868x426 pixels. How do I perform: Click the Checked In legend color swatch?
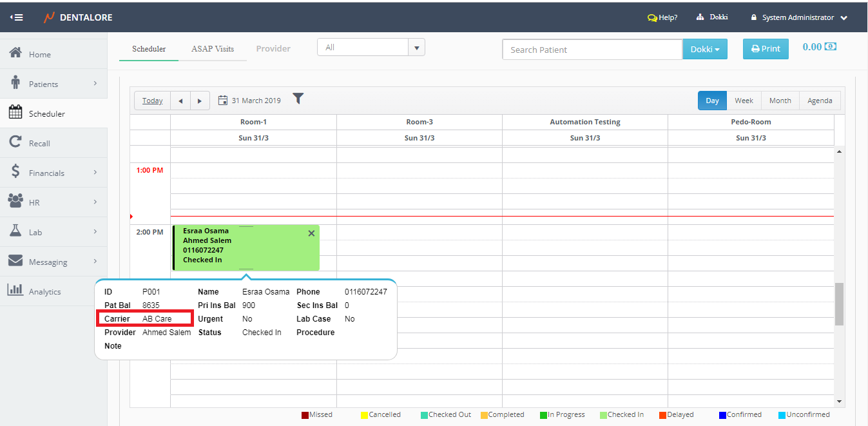tap(603, 415)
